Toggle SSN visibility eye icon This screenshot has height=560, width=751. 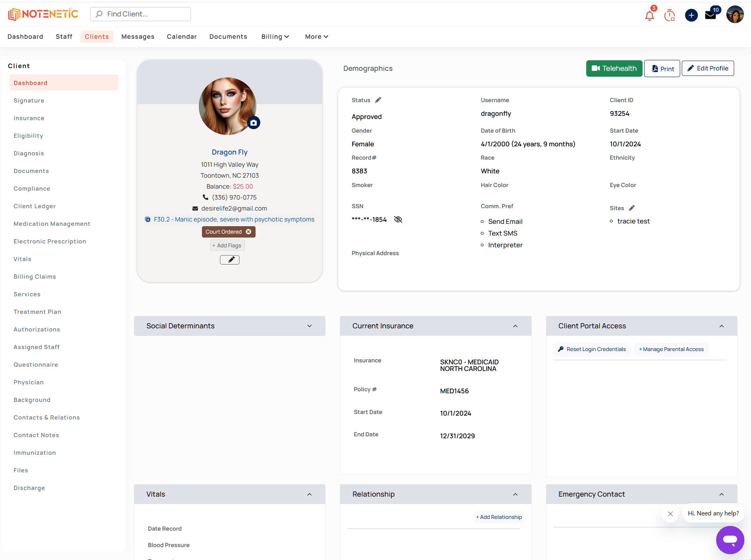(398, 220)
